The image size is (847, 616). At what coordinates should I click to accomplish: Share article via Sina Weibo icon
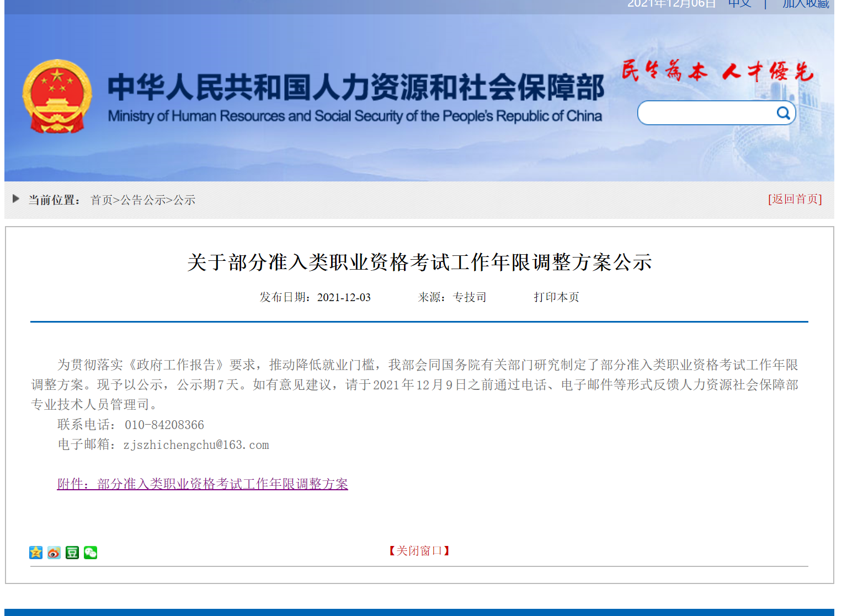(x=54, y=552)
